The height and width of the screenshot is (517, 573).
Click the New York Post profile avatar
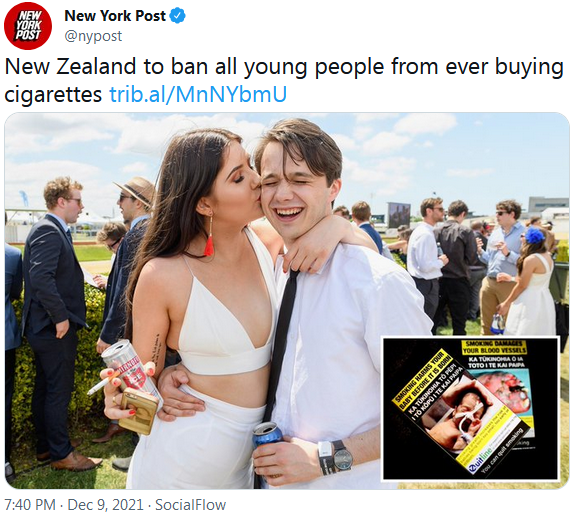(x=28, y=26)
